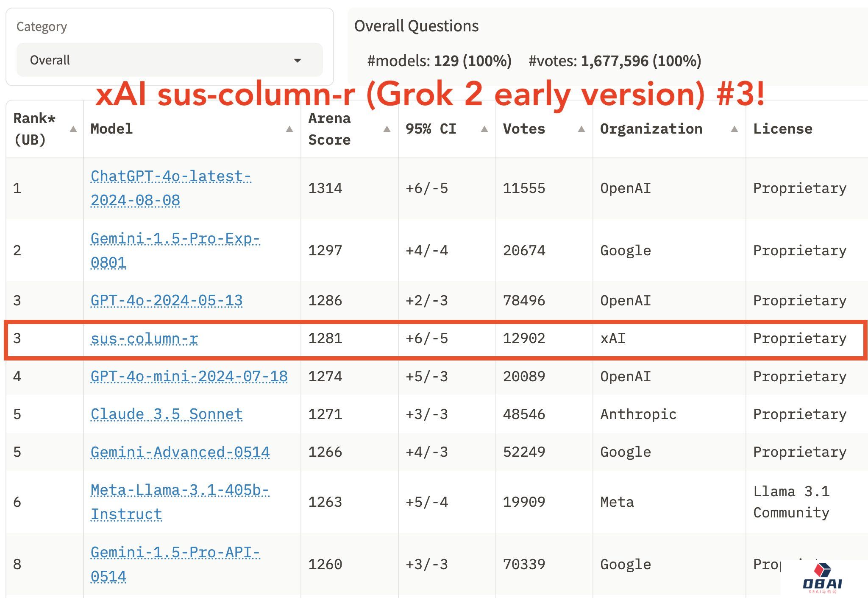This screenshot has height=598, width=868.
Task: Click the Category dropdown caret arrow
Action: pos(298,60)
